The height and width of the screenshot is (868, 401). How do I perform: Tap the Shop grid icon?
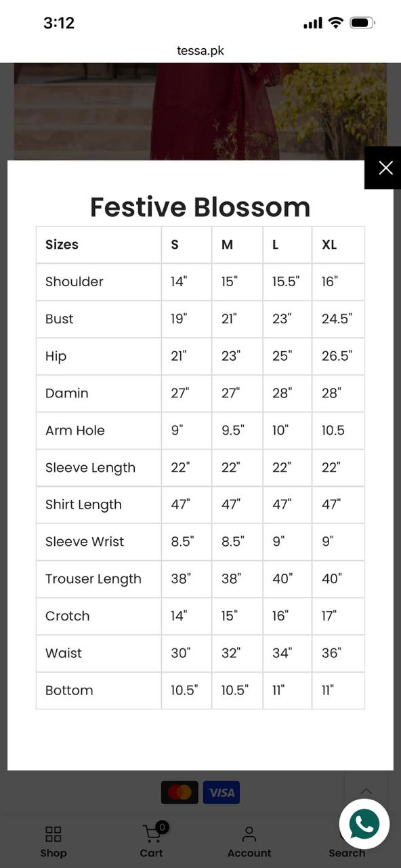(x=53, y=834)
